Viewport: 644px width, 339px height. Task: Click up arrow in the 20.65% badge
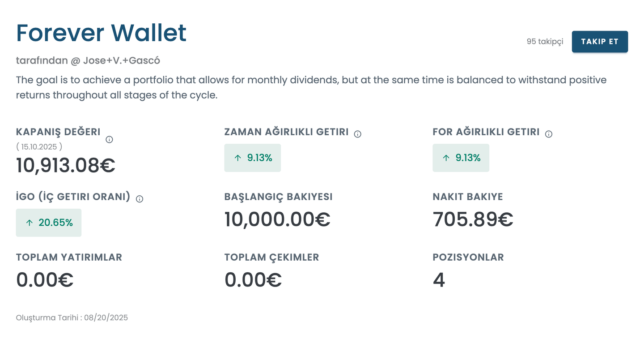pyautogui.click(x=30, y=223)
